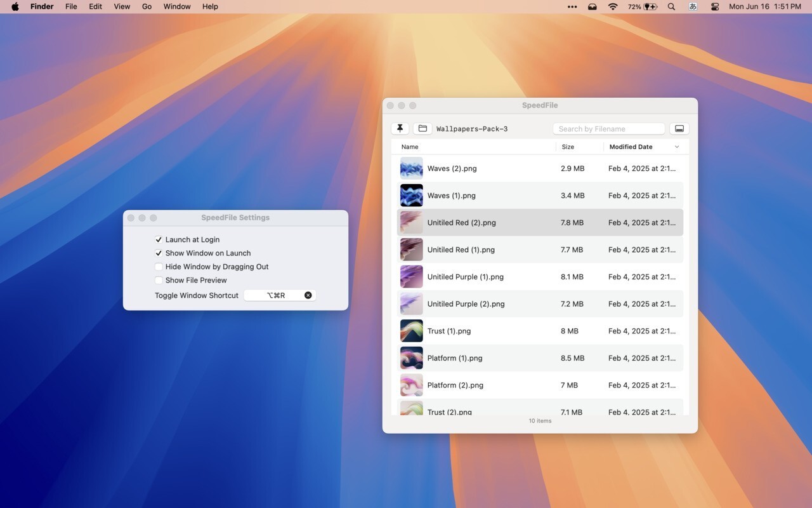Viewport: 812px width, 508px height.
Task: Toggle sort order chevron in Modified Date column
Action: click(x=677, y=147)
